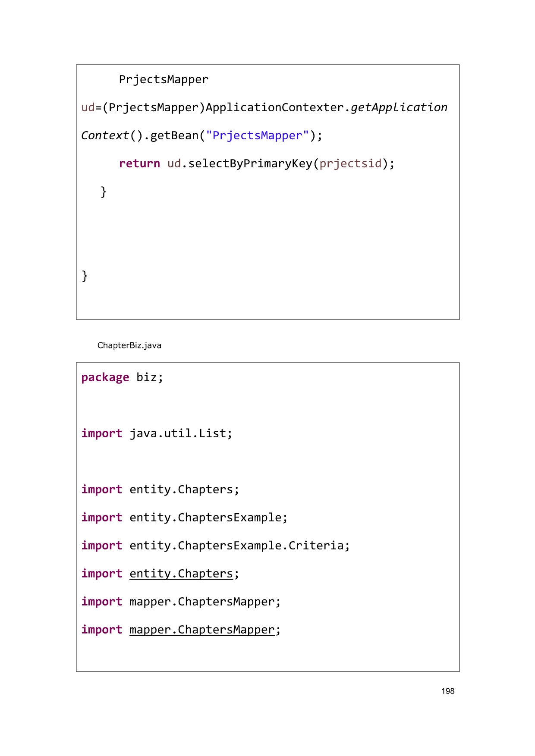Click the underlined mapper.ChaptersMapper import
The width and height of the screenshot is (535, 756).
point(202,630)
